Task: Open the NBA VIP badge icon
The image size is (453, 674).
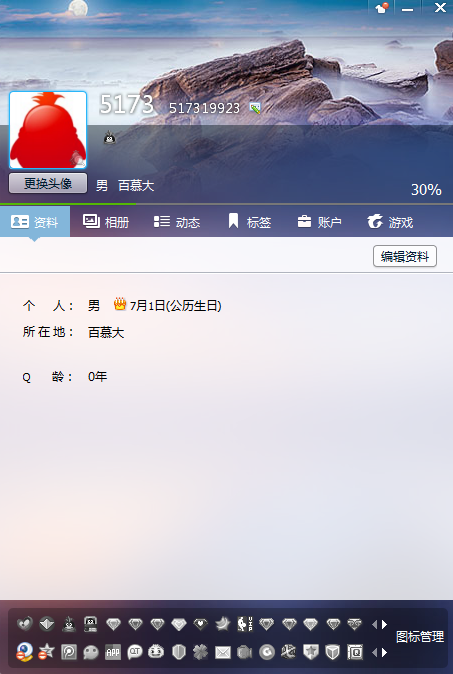Action: pos(245,624)
